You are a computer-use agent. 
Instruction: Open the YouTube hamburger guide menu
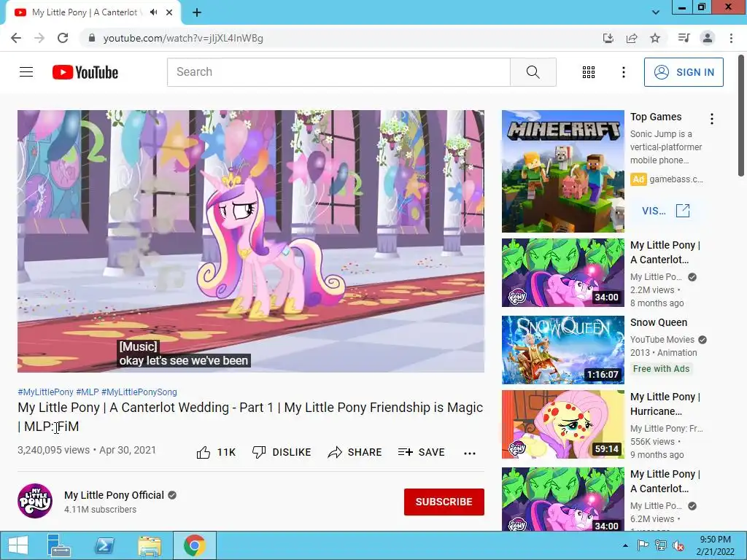26,72
